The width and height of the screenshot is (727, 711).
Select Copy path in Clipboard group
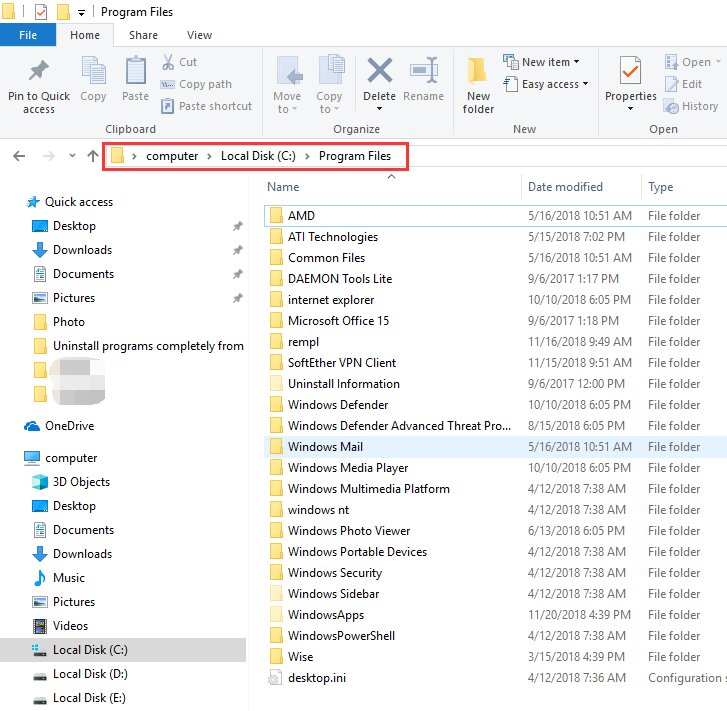click(196, 84)
